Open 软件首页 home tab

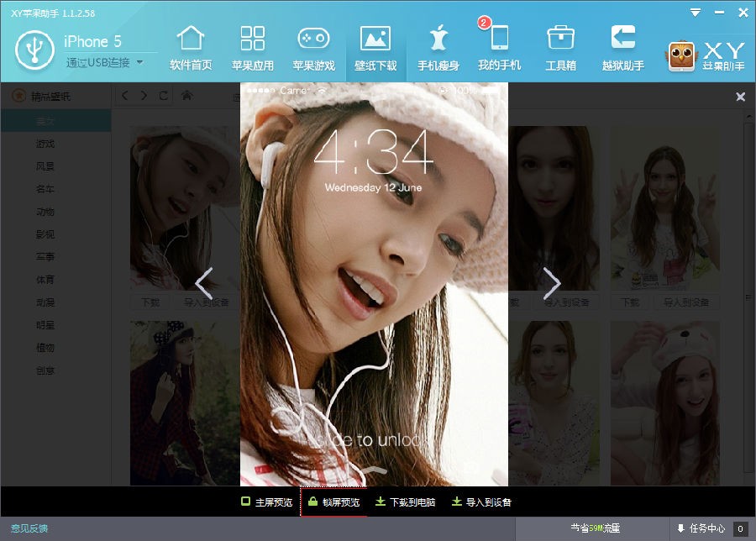point(191,48)
